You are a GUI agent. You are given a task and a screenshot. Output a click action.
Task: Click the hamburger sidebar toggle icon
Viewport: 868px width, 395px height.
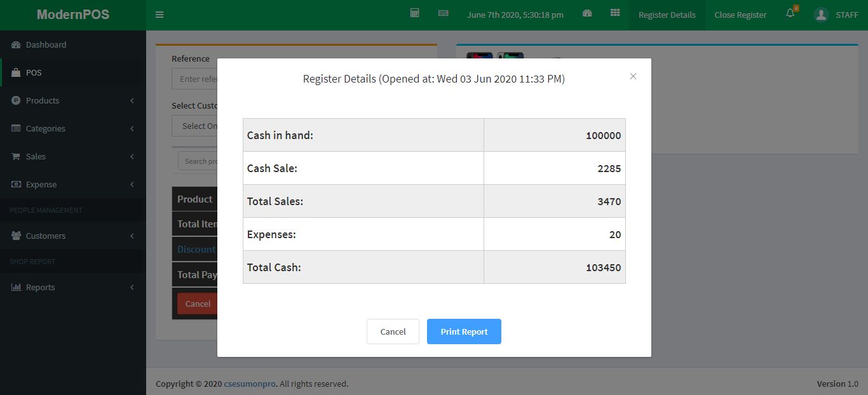(x=159, y=15)
